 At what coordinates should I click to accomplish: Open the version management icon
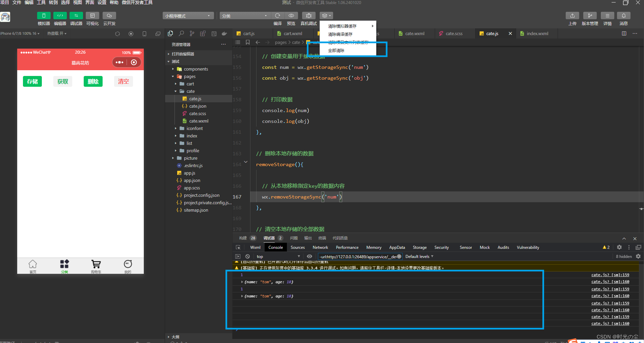pyautogui.click(x=590, y=16)
